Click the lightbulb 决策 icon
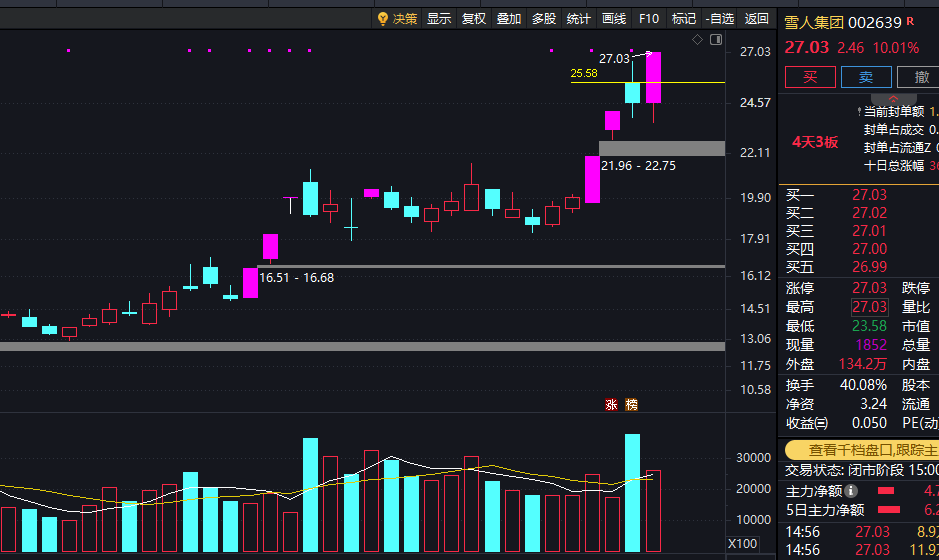The width and height of the screenshot is (939, 560). (x=383, y=19)
